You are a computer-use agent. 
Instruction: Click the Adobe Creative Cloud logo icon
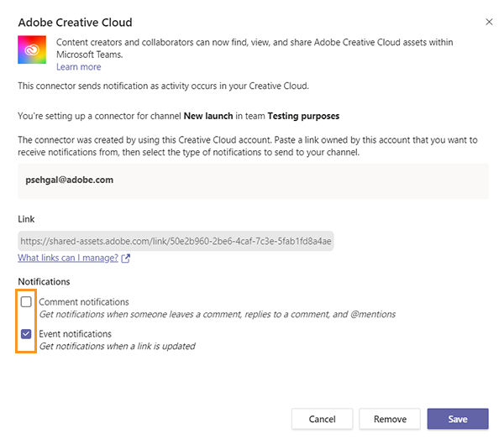(x=32, y=50)
